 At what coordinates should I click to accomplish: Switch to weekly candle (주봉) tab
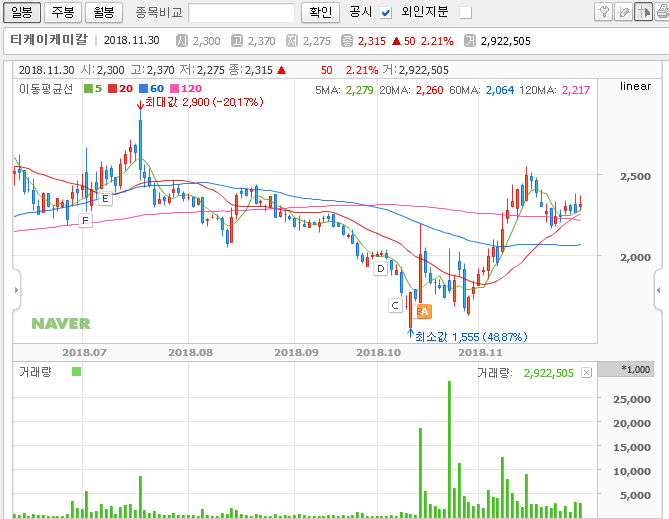63,12
